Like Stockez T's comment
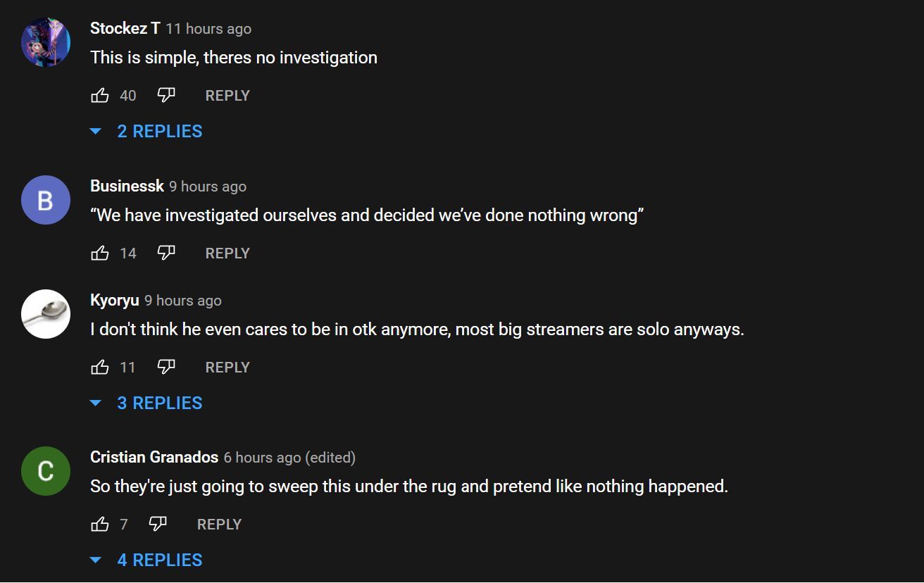Screen dimensions: 924x583 point(100,95)
